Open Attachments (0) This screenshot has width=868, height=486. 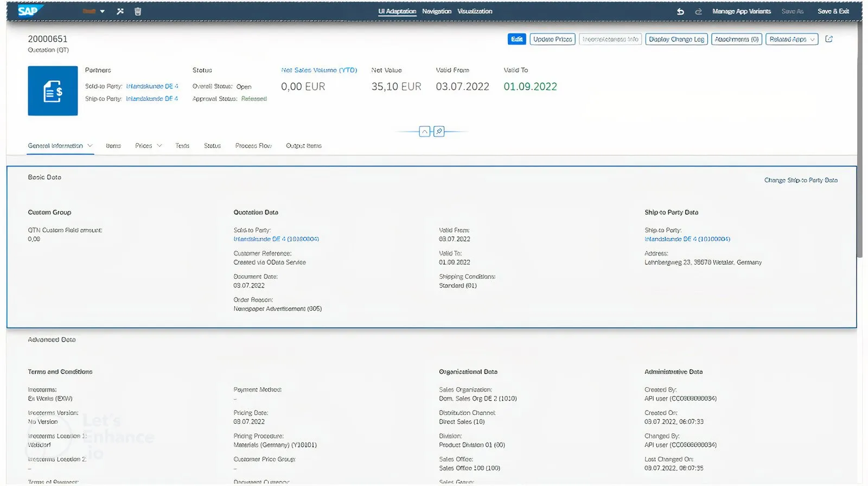pos(737,39)
